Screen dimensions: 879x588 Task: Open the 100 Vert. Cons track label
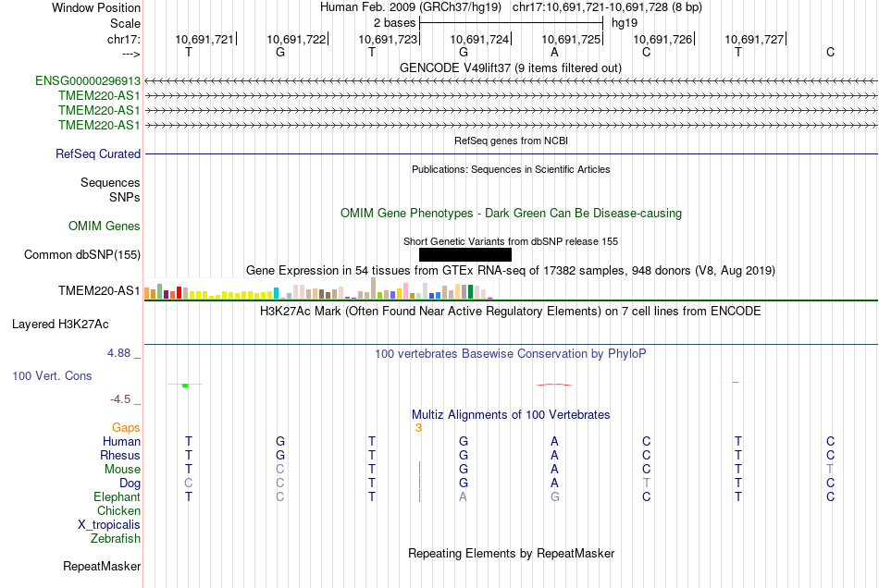[52, 375]
